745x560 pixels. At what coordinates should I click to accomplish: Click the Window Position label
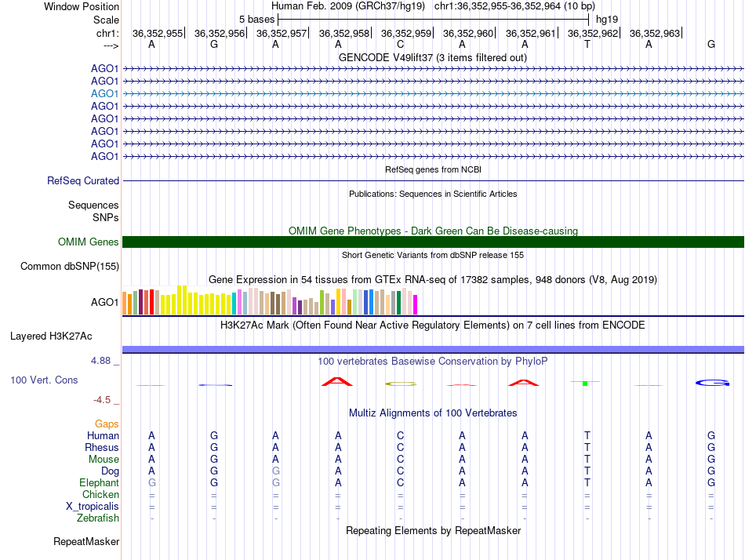tap(82, 6)
